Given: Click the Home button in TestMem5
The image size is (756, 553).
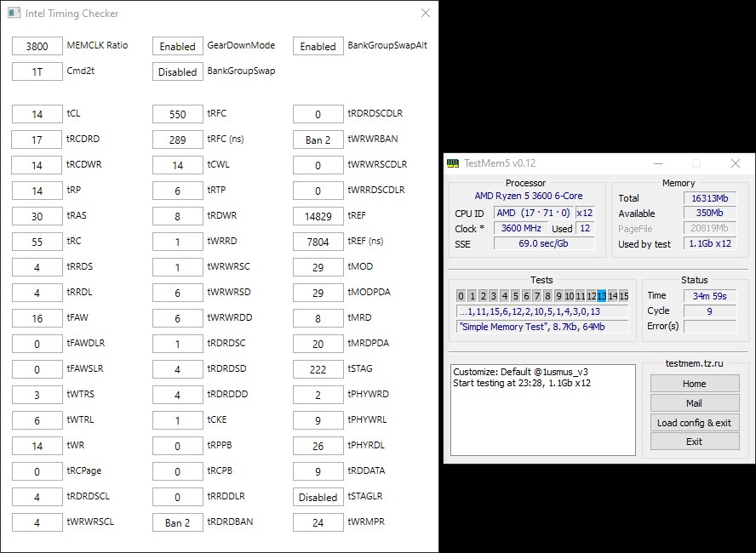Looking at the screenshot, I should click(695, 384).
